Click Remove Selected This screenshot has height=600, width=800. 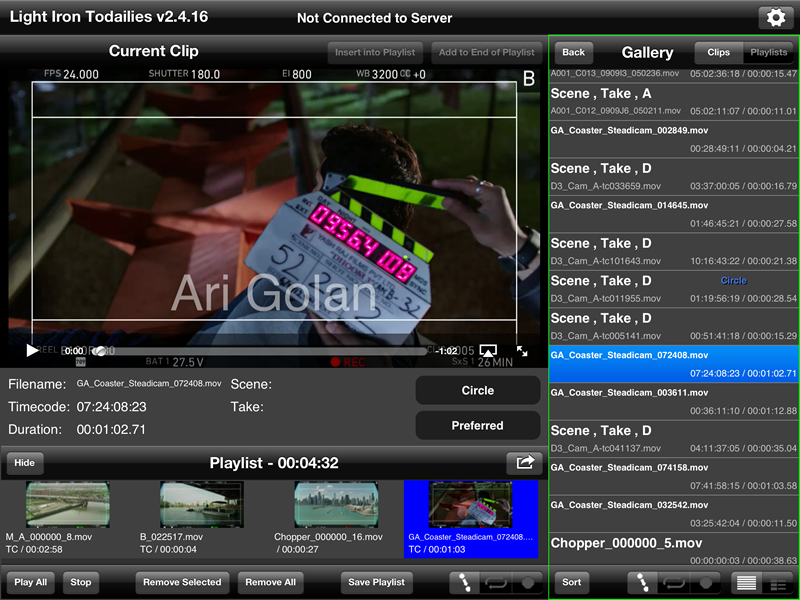coord(182,582)
